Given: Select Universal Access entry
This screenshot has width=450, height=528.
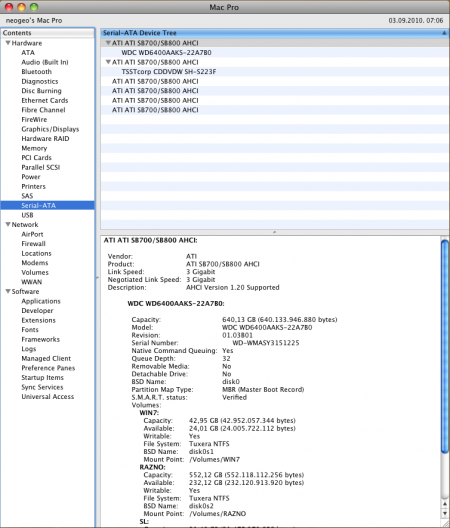Looking at the screenshot, I should [47, 397].
